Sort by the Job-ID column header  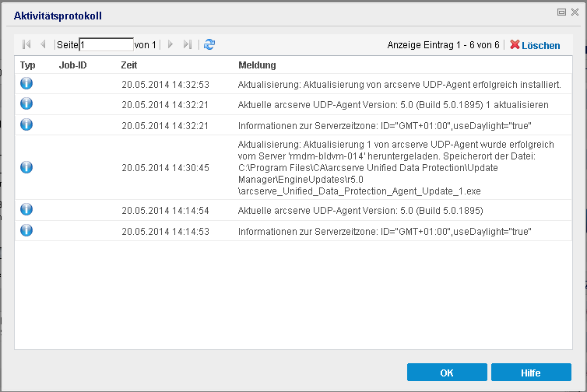(72, 65)
